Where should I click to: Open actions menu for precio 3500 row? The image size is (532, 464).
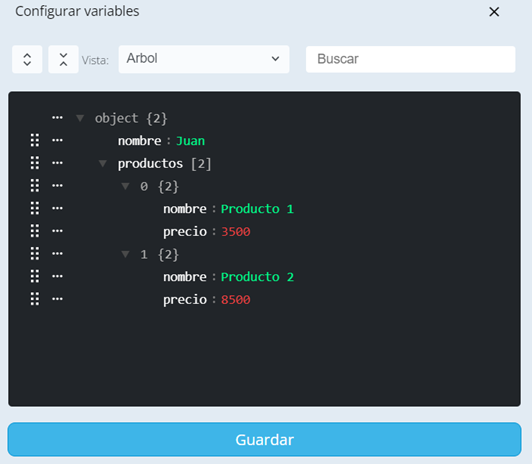click(x=57, y=231)
